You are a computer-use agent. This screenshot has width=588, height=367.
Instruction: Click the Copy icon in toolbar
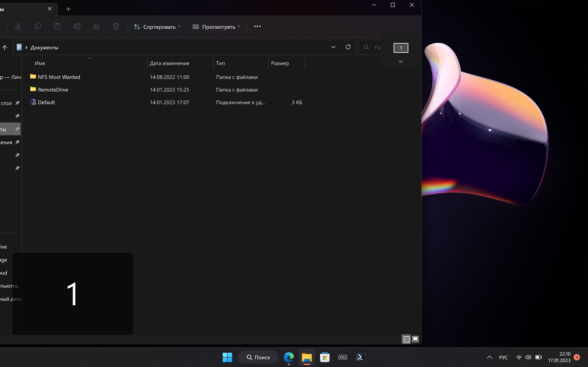coord(38,27)
